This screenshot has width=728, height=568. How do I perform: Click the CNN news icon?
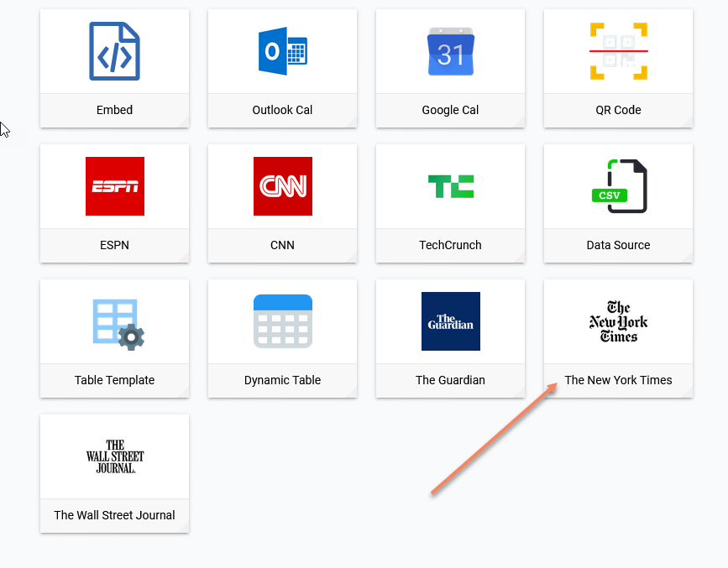pyautogui.click(x=282, y=186)
